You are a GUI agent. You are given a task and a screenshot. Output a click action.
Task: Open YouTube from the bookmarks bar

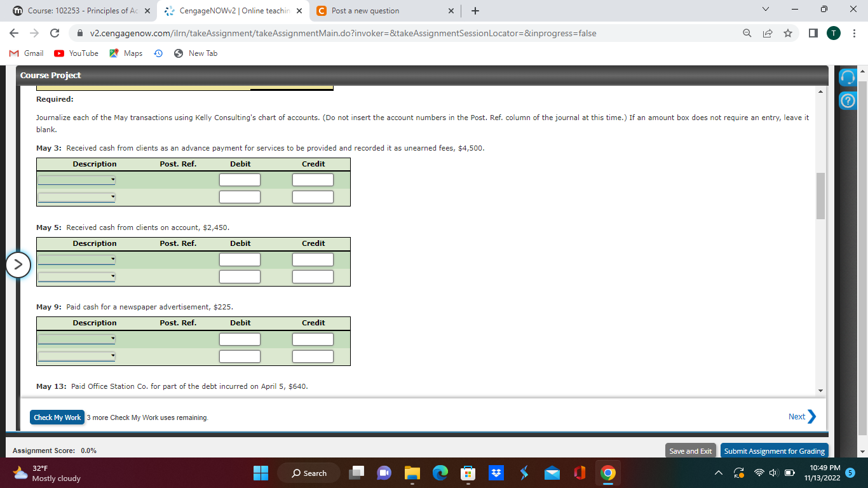coord(76,53)
